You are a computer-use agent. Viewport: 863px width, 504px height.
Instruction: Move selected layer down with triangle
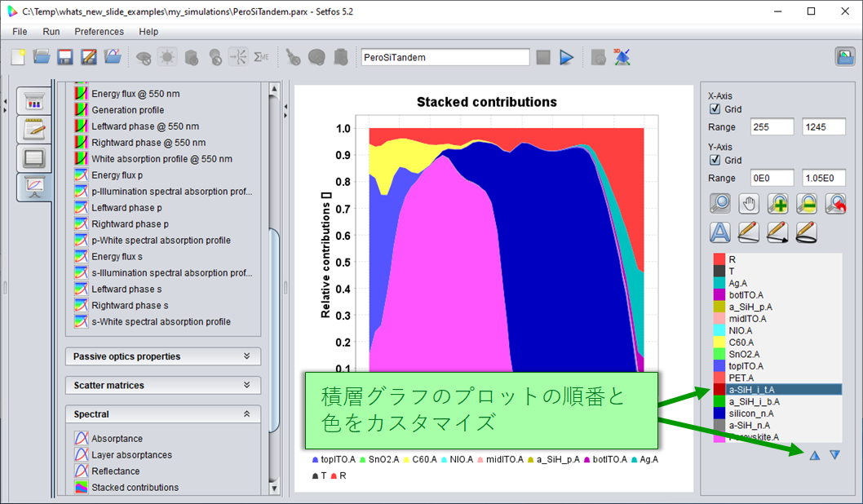(x=835, y=455)
